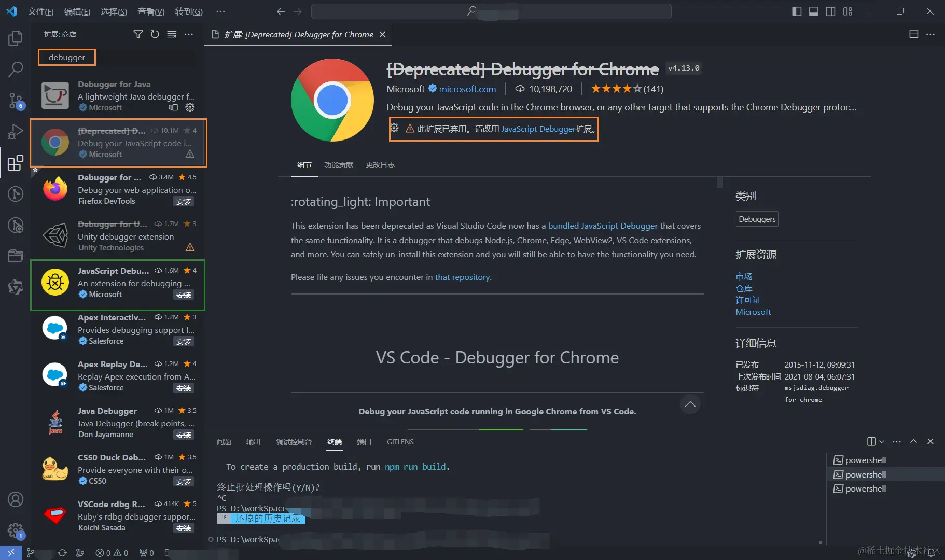945x560 pixels.
Task: Split the editor to the right
Action: point(914,34)
